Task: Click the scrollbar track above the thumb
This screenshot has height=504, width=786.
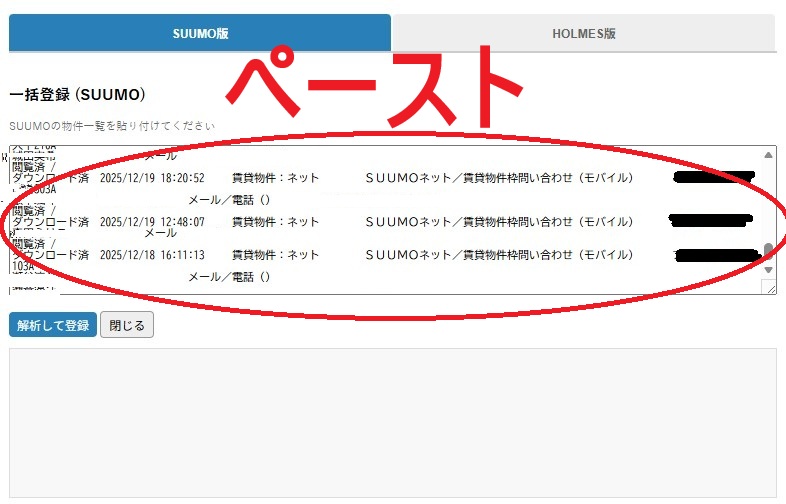Action: (768, 200)
